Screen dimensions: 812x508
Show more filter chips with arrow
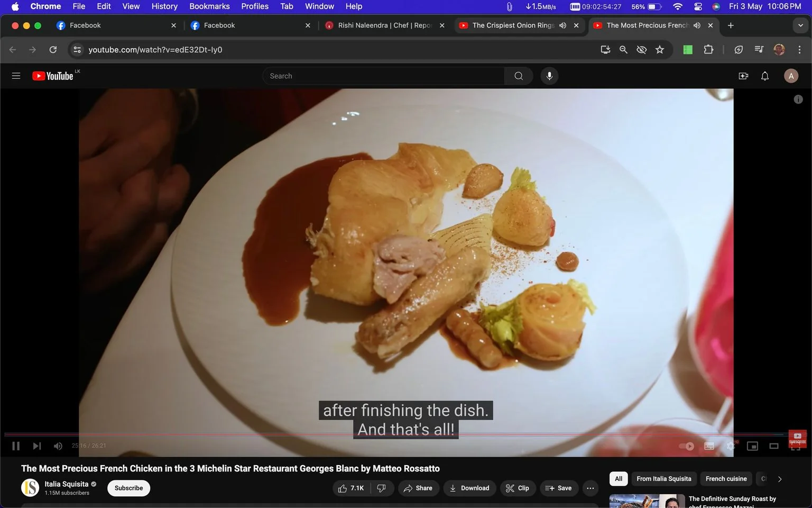[779, 479]
